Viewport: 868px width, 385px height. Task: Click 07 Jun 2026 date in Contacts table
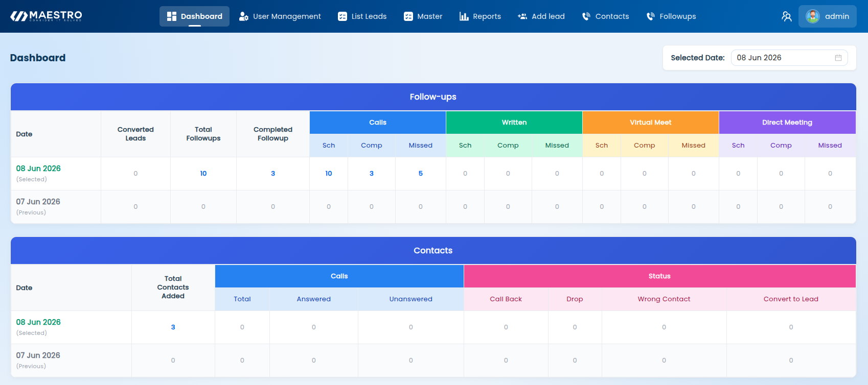click(38, 355)
